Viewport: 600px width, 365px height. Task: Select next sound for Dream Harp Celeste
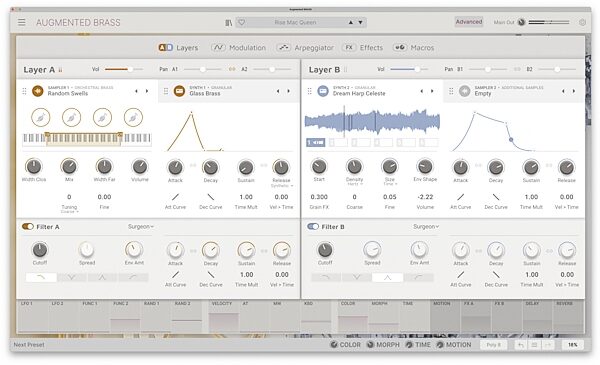[432, 91]
